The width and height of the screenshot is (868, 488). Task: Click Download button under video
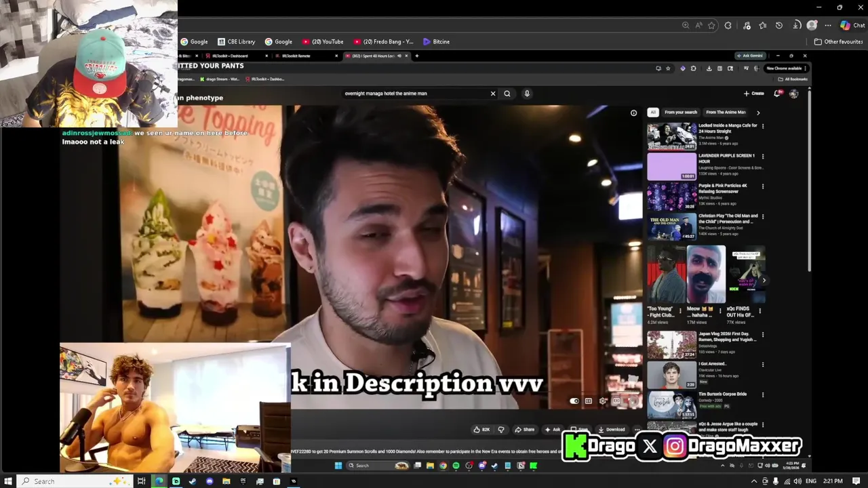(611, 430)
